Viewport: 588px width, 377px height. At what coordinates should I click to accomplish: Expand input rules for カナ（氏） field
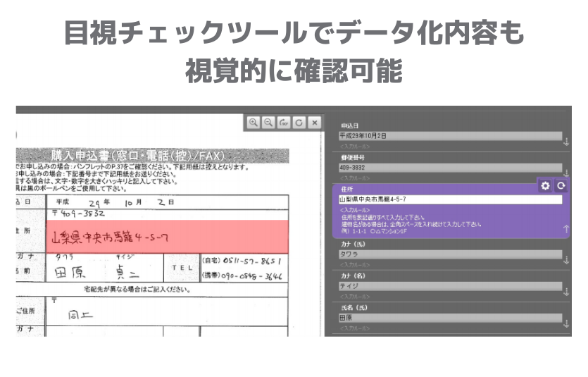point(566,260)
